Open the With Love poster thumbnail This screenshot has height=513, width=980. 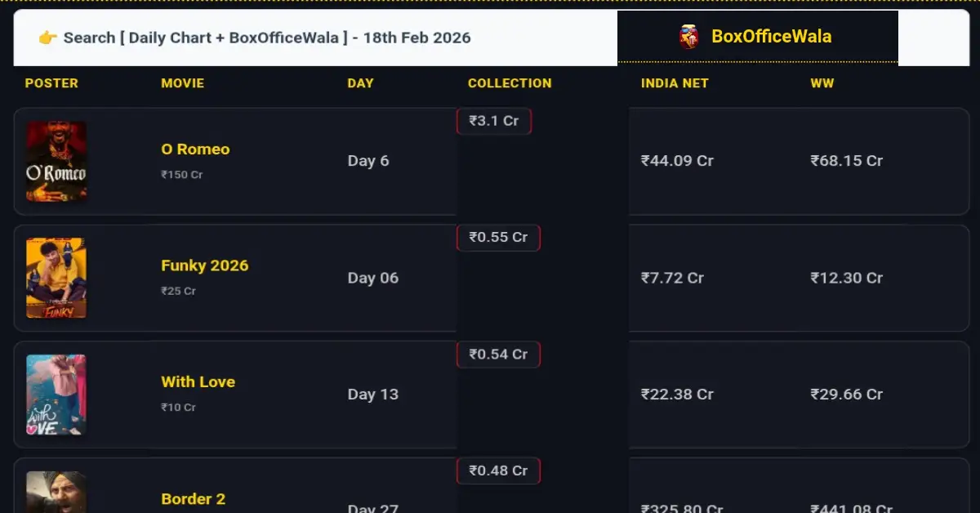coord(56,395)
